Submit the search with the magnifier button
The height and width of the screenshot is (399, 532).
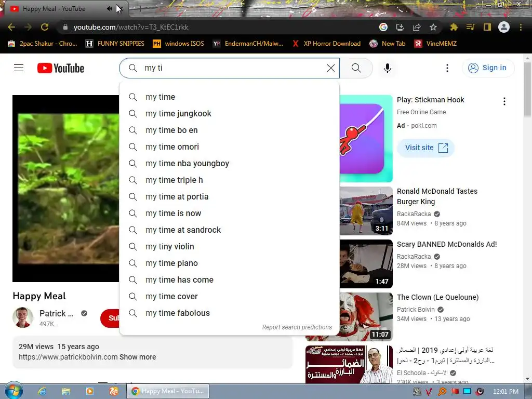(356, 68)
